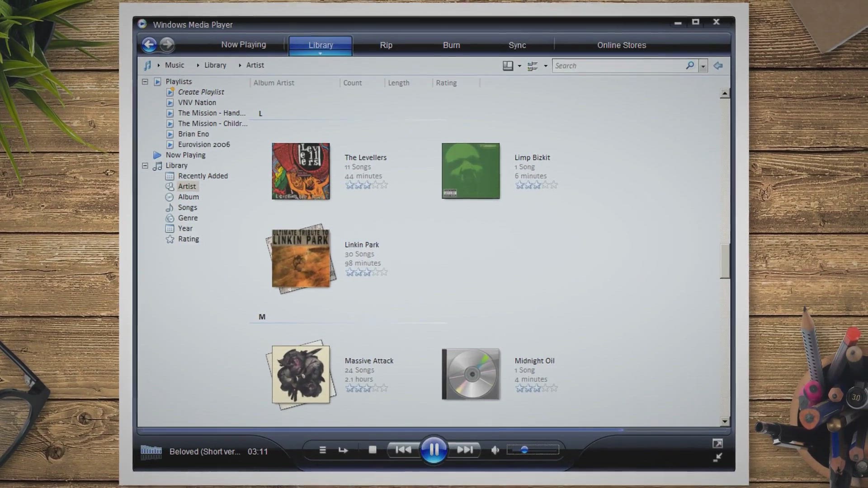Screen dimensions: 868x488
Task: Mute the volume
Action: (x=495, y=450)
